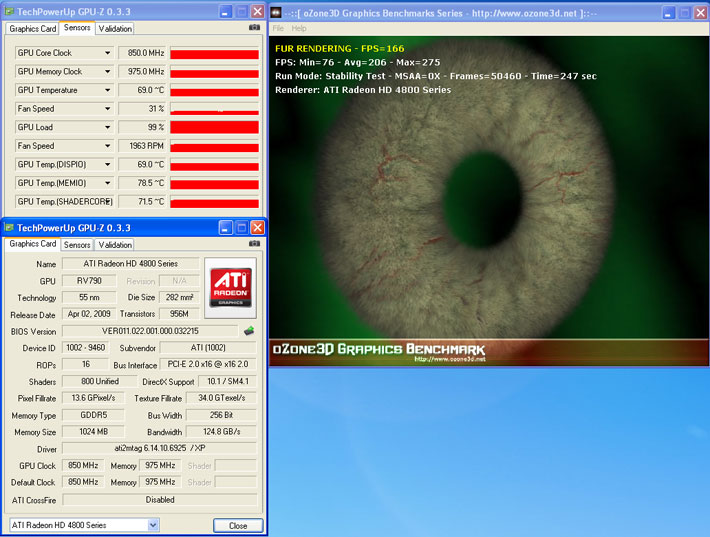Viewport: 710px width, 537px height.
Task: Open the GPU Temp.(SHADERCORE) sensor dropdown
Action: (x=108, y=201)
